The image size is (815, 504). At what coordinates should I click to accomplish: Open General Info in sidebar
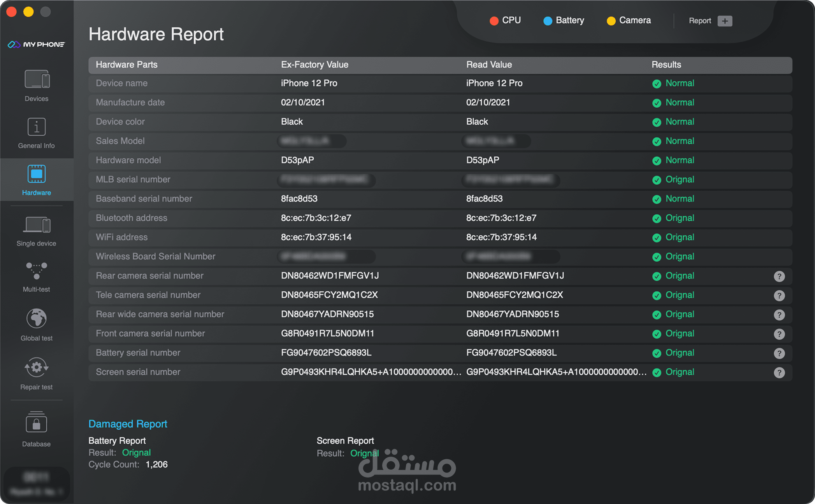37,133
